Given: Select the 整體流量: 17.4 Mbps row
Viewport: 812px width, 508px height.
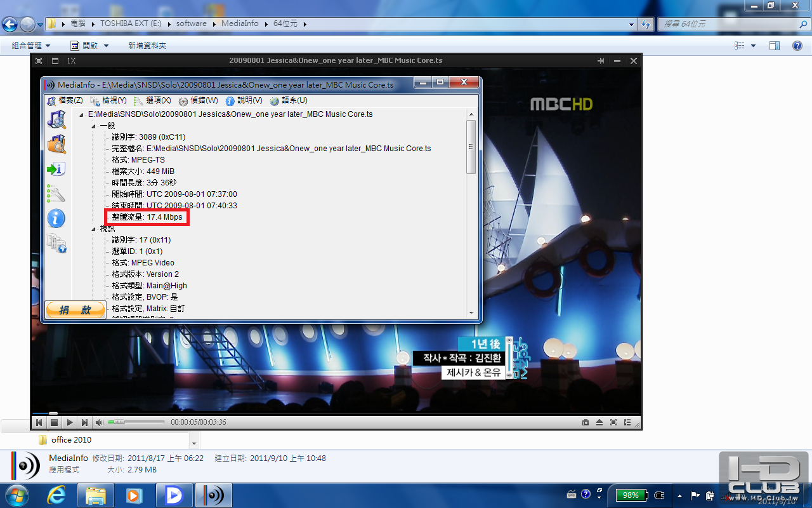Looking at the screenshot, I should tap(147, 217).
